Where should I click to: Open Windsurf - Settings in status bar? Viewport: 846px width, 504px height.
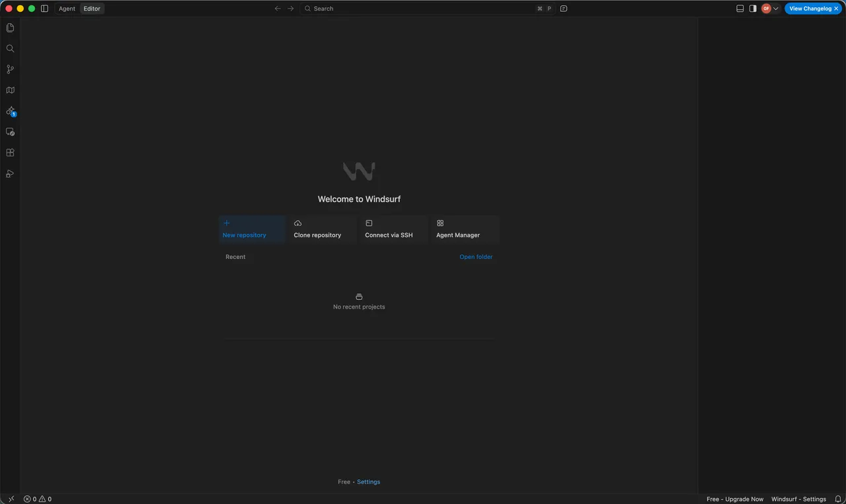(x=798, y=499)
